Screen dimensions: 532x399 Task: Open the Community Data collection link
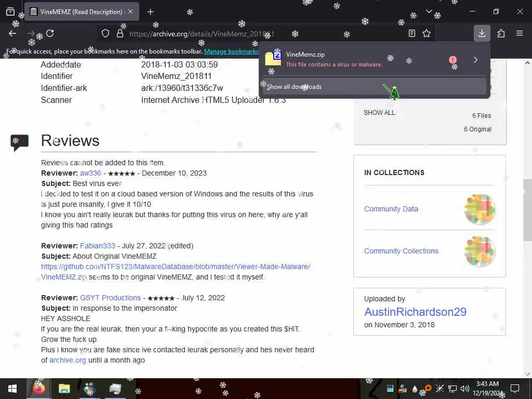point(391,209)
